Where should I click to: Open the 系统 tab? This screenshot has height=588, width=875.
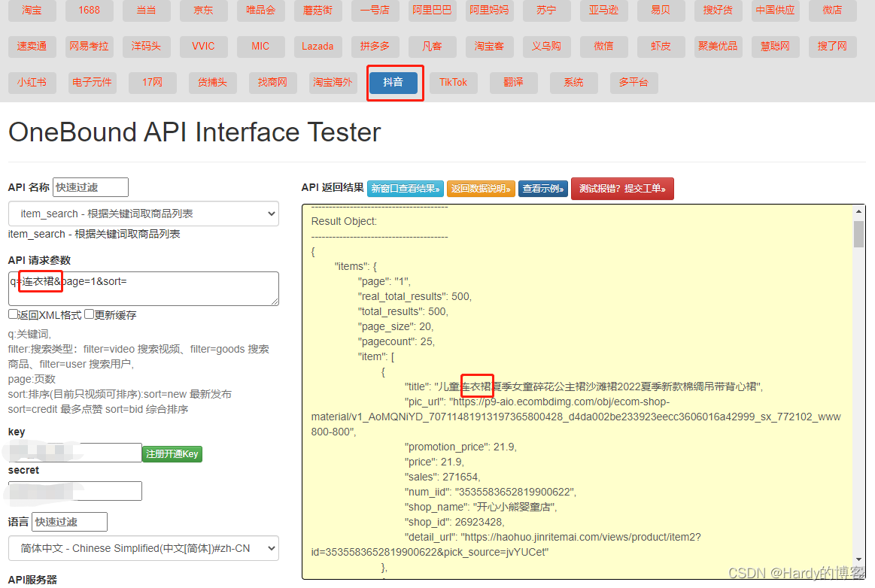(573, 83)
